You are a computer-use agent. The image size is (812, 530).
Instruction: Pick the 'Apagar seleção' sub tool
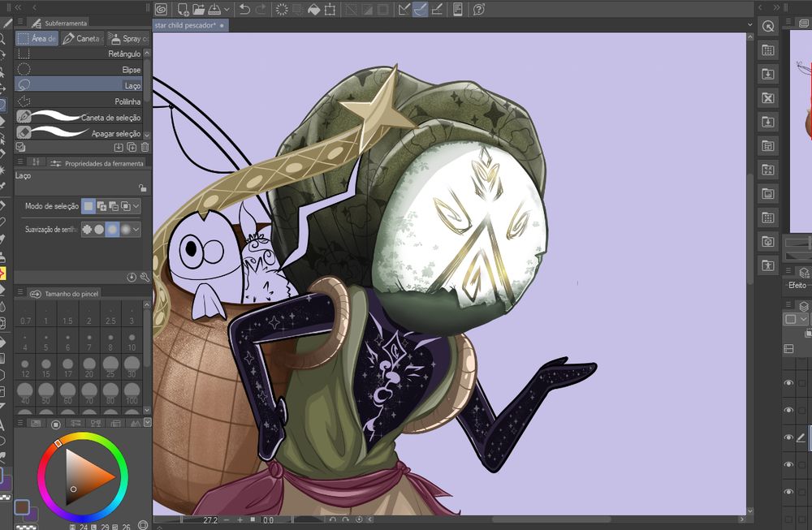79,133
